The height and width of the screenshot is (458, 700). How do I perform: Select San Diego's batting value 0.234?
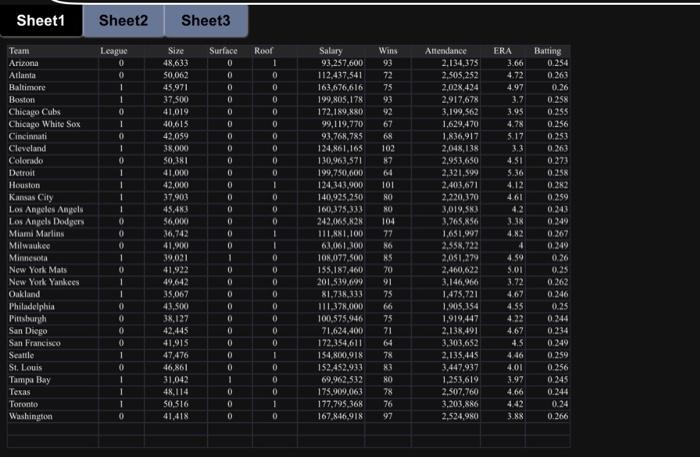[x=558, y=331]
